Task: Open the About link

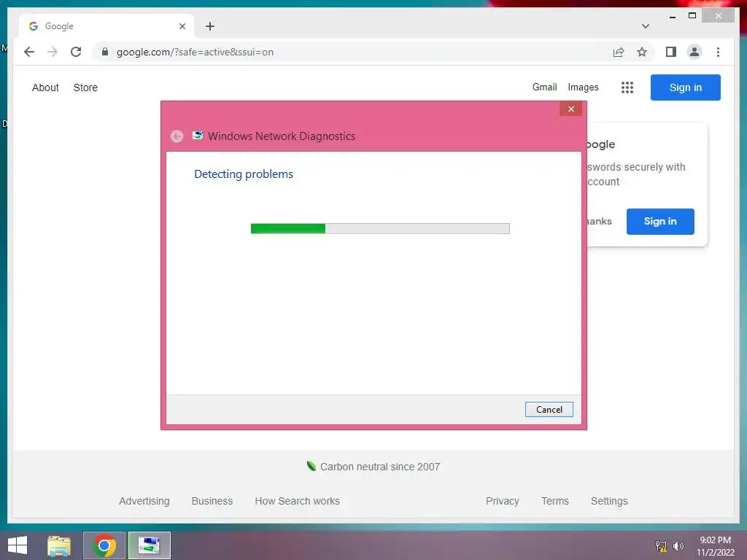Action: pos(45,87)
